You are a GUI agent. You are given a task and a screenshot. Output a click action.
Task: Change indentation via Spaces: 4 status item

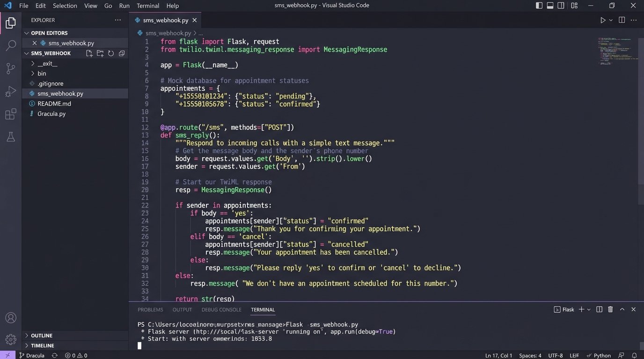pyautogui.click(x=530, y=355)
